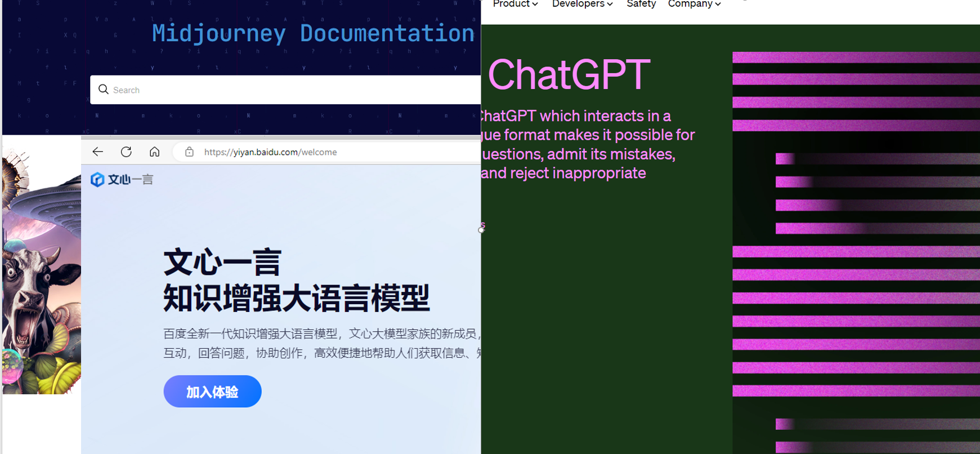Click the 文心一言 hexagon logo icon

click(x=97, y=179)
